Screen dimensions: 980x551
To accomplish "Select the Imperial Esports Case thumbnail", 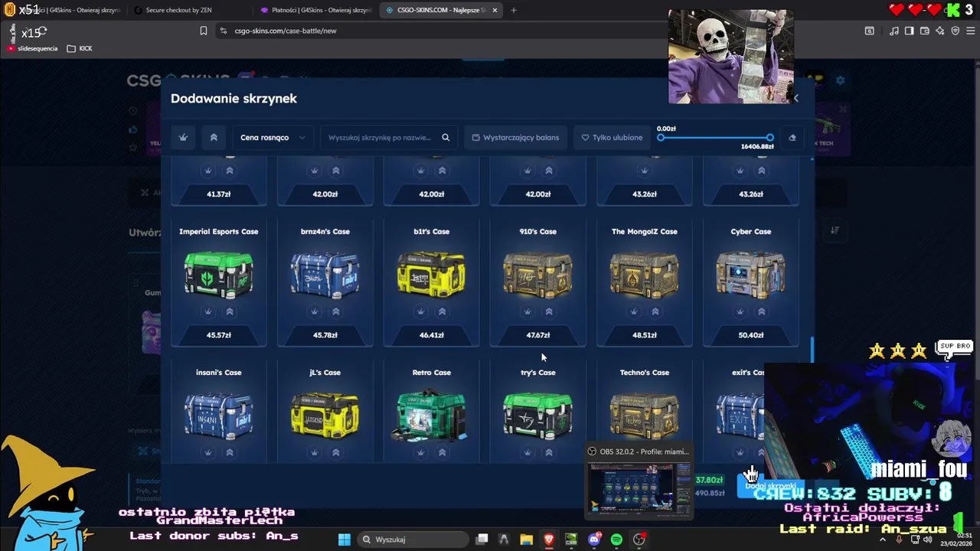I will pyautogui.click(x=219, y=273).
